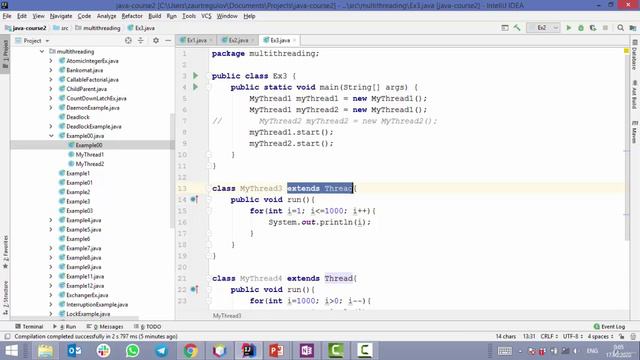Toggle the Maven side tool window

pyautogui.click(x=635, y=132)
